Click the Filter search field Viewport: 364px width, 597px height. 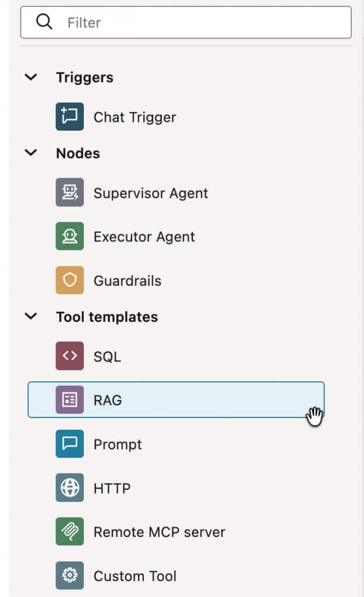point(186,23)
